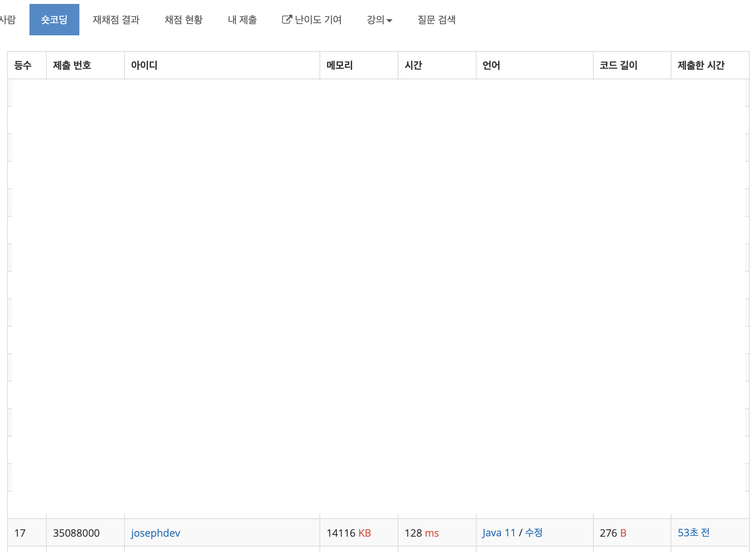The height and width of the screenshot is (552, 756).
Task: Click the 메모리 column header
Action: point(339,65)
